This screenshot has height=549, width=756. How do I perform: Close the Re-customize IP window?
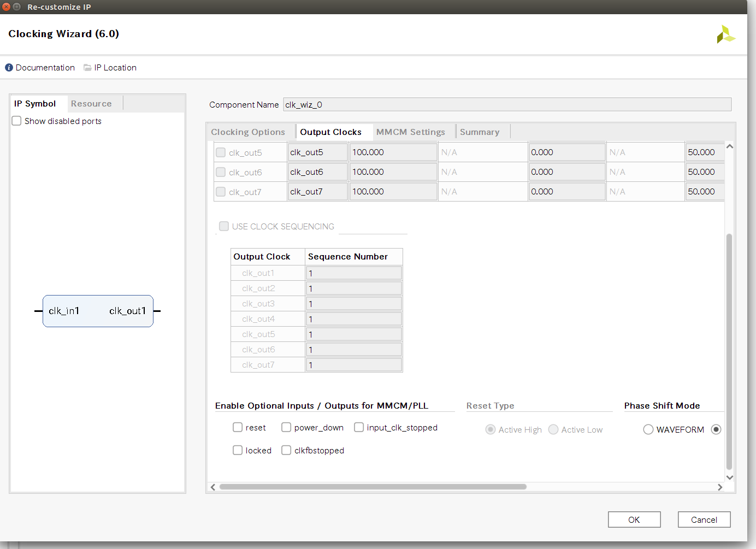6,7
